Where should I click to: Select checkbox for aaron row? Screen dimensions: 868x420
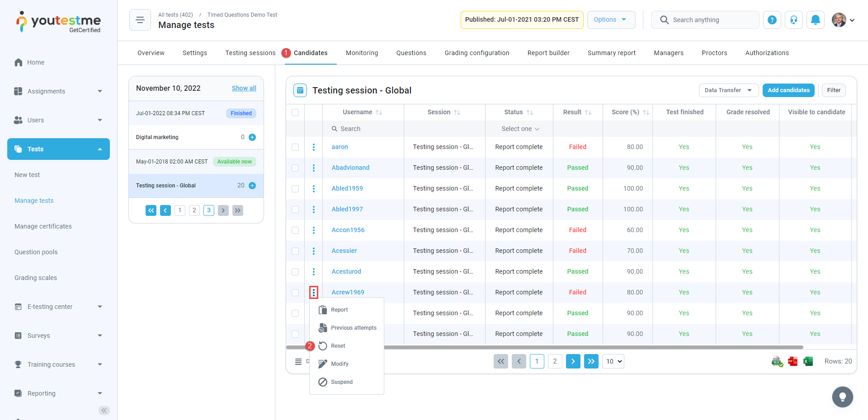tap(295, 147)
